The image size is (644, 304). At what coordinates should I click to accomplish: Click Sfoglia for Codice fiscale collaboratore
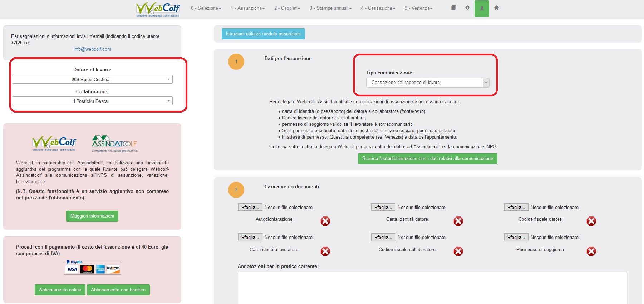click(383, 238)
